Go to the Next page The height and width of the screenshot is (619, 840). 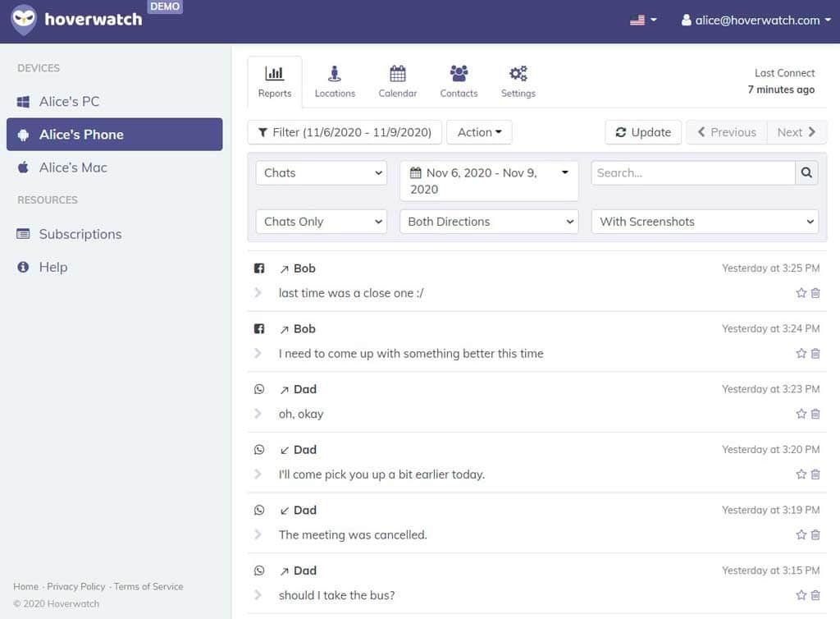(x=797, y=132)
